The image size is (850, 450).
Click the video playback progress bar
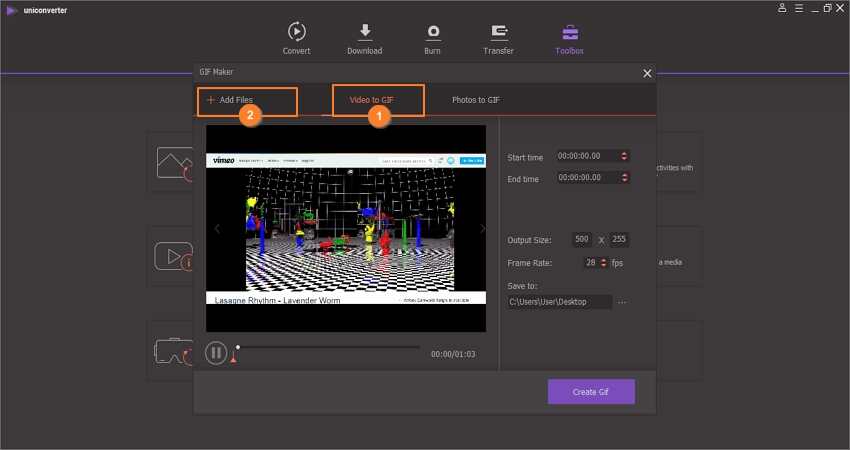point(328,347)
